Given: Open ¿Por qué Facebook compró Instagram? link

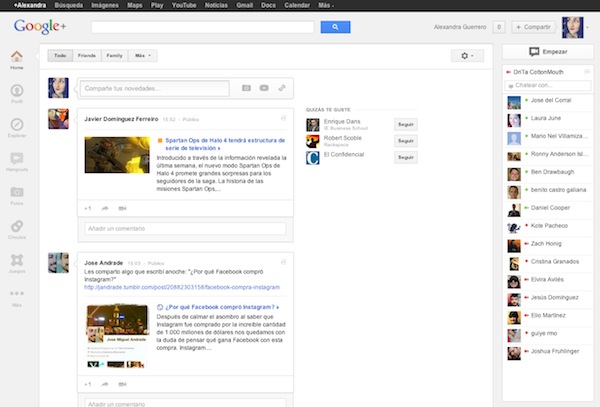Looking at the screenshot, I should (x=222, y=307).
